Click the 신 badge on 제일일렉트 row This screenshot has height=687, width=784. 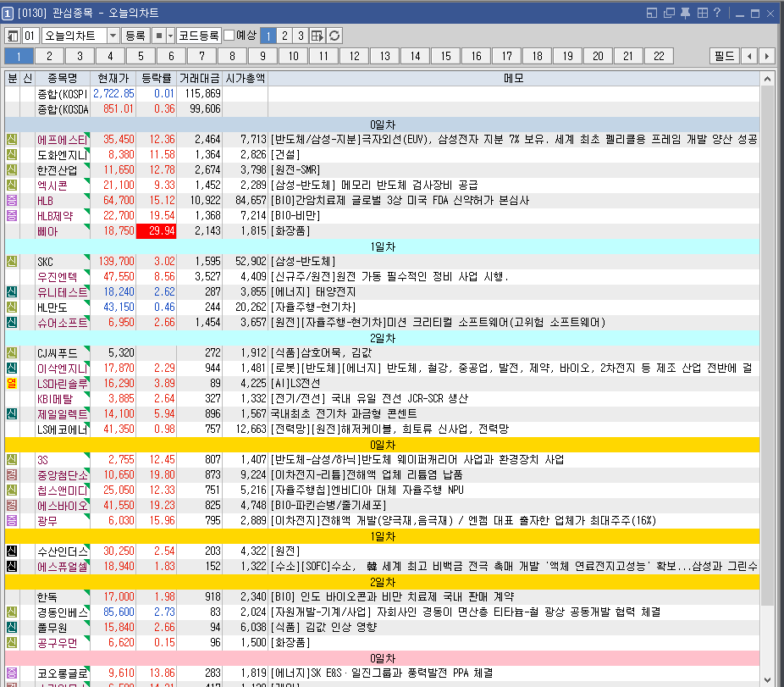[x=12, y=413]
